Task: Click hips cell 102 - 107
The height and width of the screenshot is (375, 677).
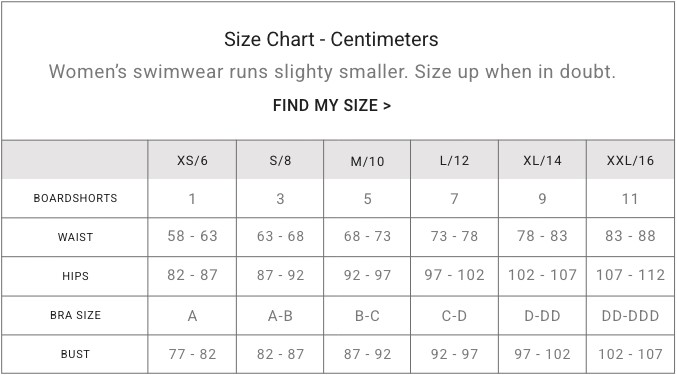Action: [x=542, y=275]
